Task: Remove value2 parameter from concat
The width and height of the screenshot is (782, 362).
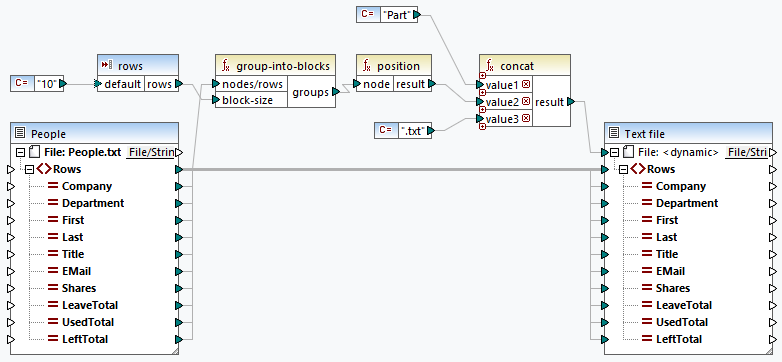Action: (x=526, y=102)
